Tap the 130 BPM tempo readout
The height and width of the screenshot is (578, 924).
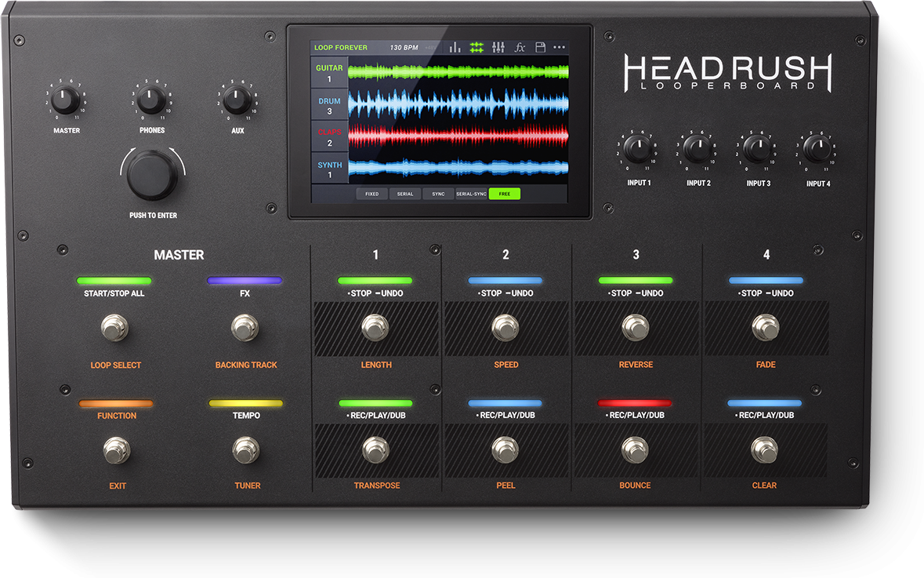pyautogui.click(x=406, y=48)
